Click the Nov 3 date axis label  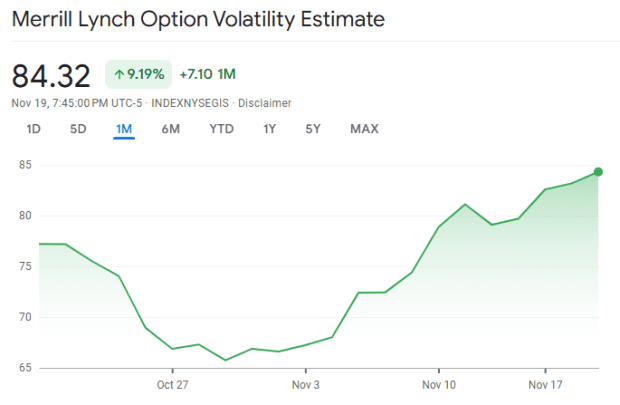305,384
